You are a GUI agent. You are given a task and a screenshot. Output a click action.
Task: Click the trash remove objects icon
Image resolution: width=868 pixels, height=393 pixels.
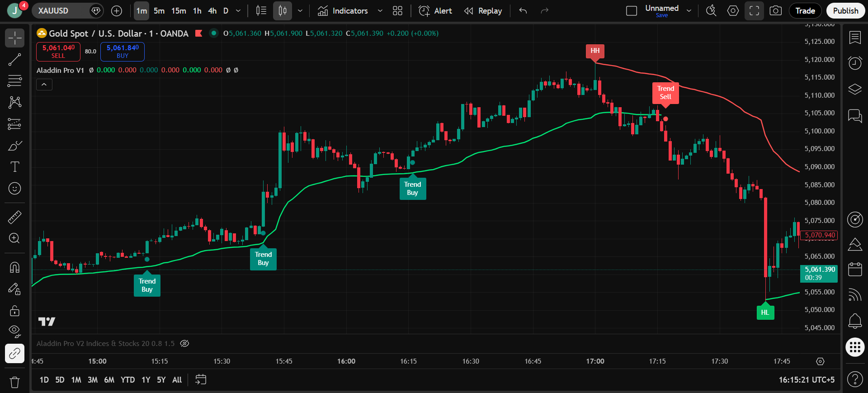[14, 383]
